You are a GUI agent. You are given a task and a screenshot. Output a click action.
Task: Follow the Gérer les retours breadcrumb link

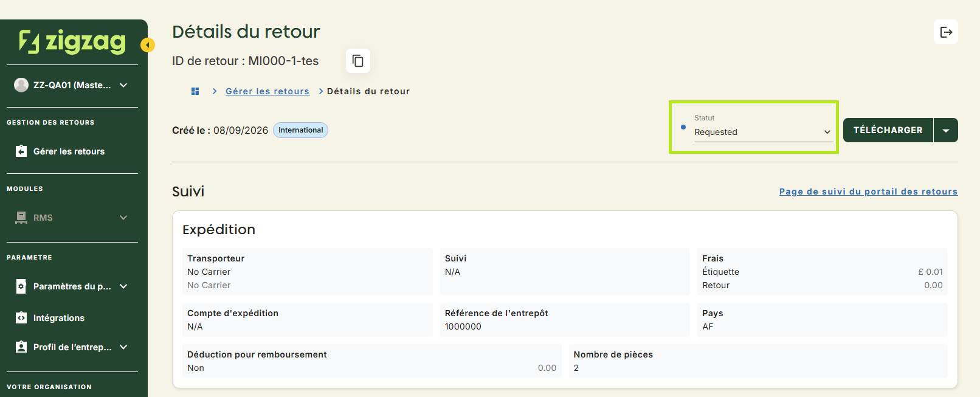click(267, 91)
